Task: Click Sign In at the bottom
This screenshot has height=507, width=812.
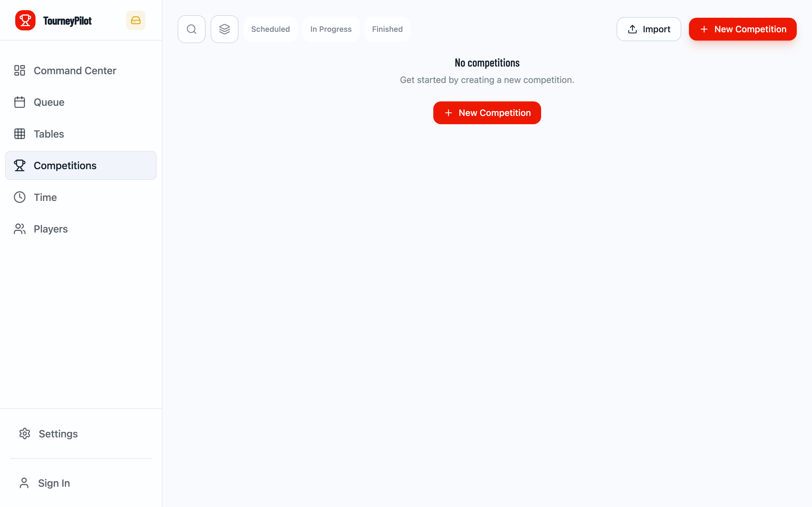Action: coord(53,483)
